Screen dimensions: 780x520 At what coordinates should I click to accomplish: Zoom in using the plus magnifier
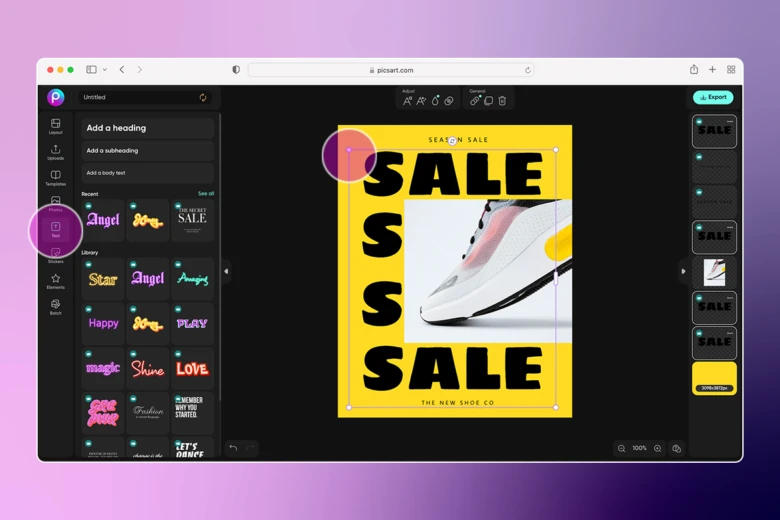pos(657,448)
